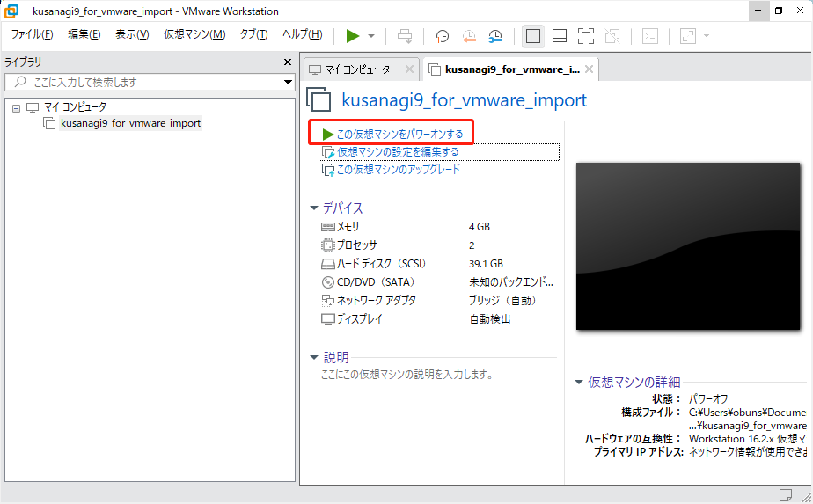Select kusanagi9_for_vmware_import in the library tree

(x=130, y=123)
